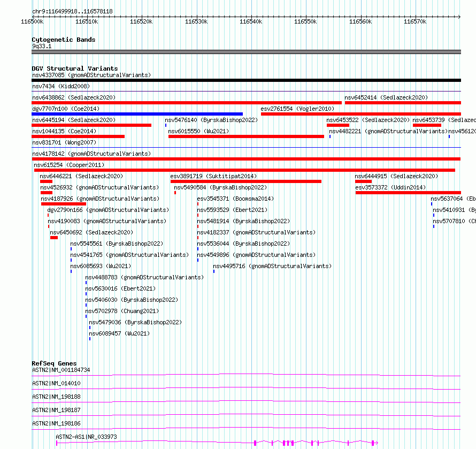Click nsv6089457 (Wu2021) label
Viewport: 476px width, 449px height.
[x=119, y=333]
